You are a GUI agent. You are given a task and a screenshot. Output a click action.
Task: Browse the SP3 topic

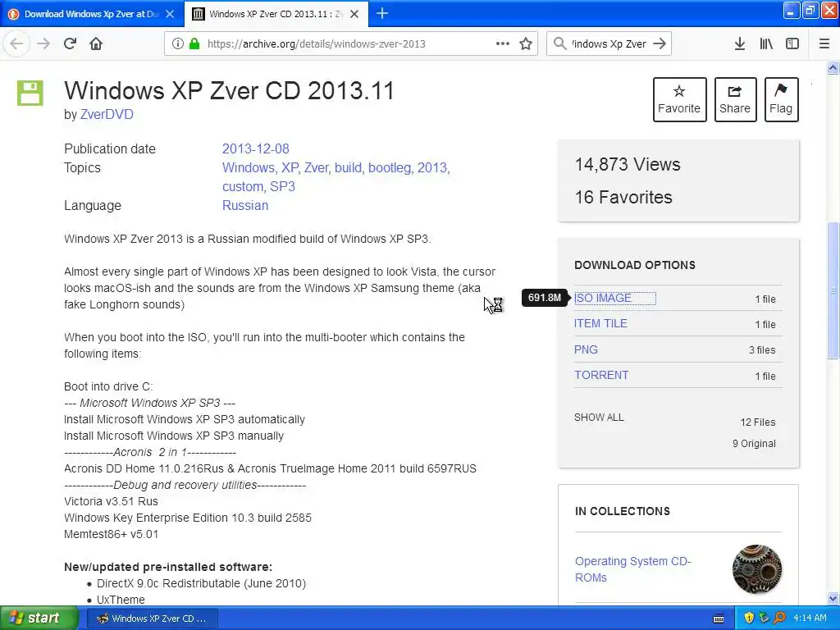tap(282, 186)
